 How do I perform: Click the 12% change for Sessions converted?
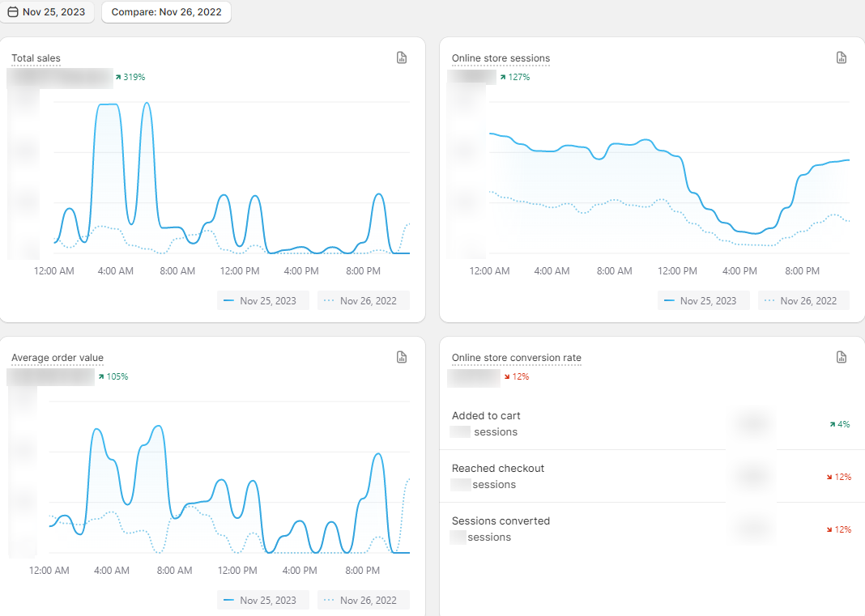pyautogui.click(x=838, y=529)
